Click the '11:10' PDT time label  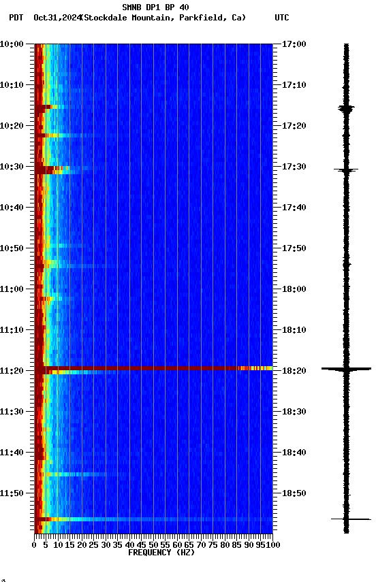coord(12,330)
